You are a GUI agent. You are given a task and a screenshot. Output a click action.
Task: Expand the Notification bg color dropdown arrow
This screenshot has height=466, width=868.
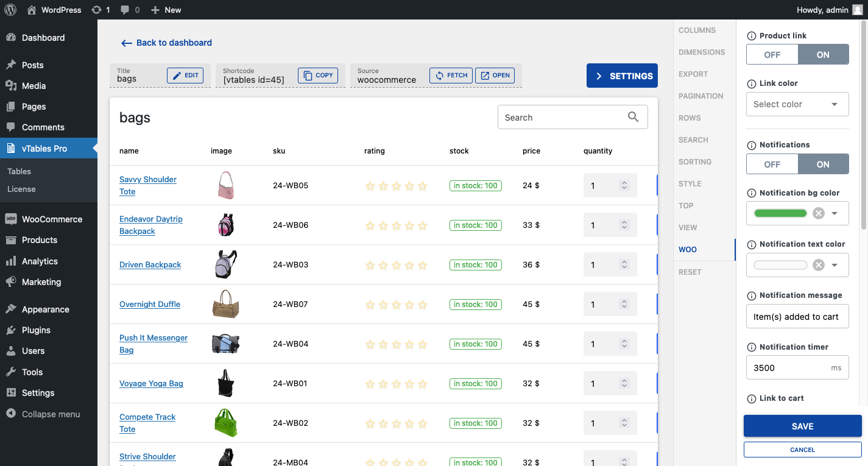click(x=835, y=213)
